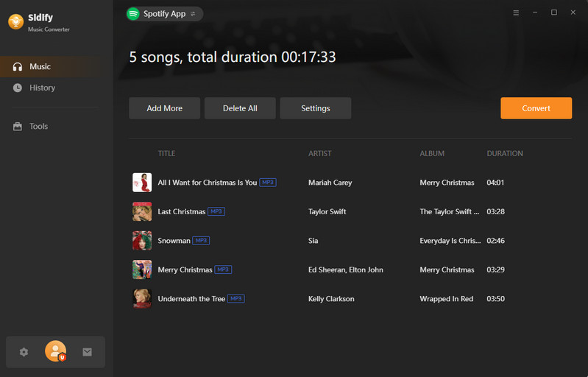Image resolution: width=588 pixels, height=377 pixels.
Task: Click Merry Christmas song album cover thumbnail
Action: coord(142,269)
